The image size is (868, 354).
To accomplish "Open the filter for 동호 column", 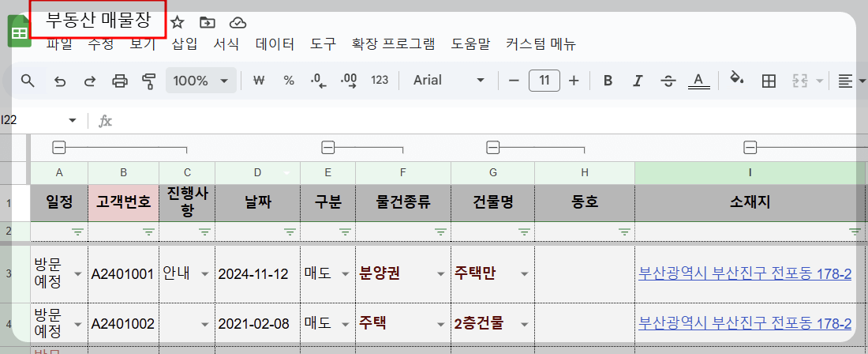I will 624,232.
